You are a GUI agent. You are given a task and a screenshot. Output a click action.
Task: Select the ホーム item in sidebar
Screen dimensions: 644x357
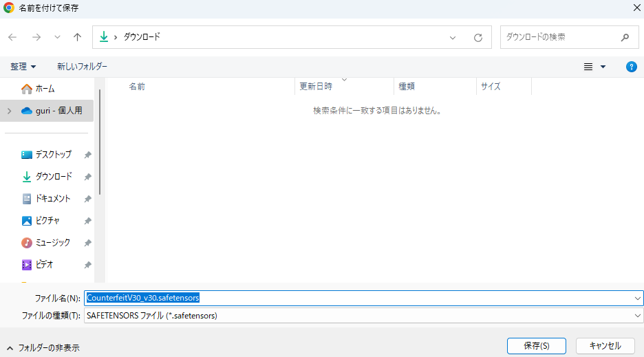point(45,89)
